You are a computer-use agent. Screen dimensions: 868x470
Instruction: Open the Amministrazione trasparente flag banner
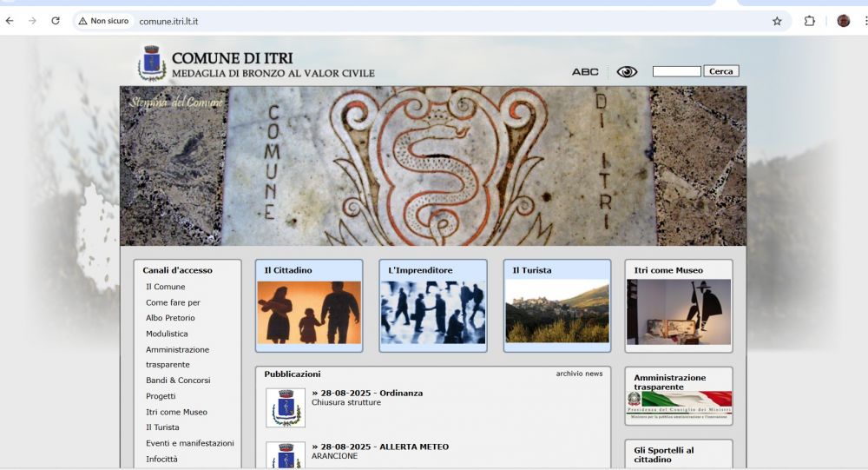(x=679, y=405)
